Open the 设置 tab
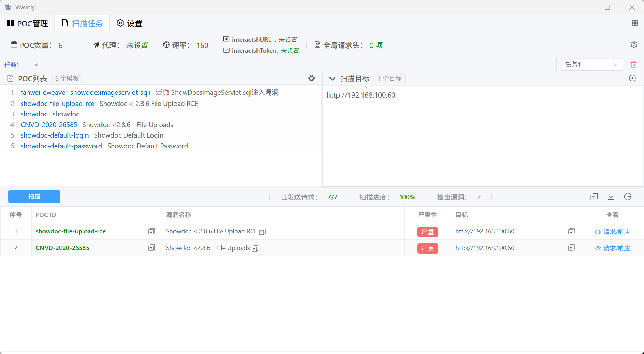 pos(129,23)
